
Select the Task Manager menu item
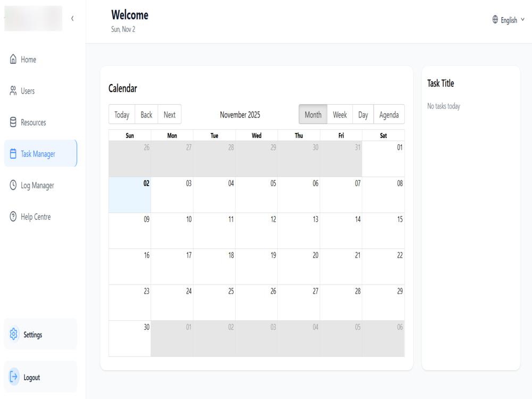point(41,153)
